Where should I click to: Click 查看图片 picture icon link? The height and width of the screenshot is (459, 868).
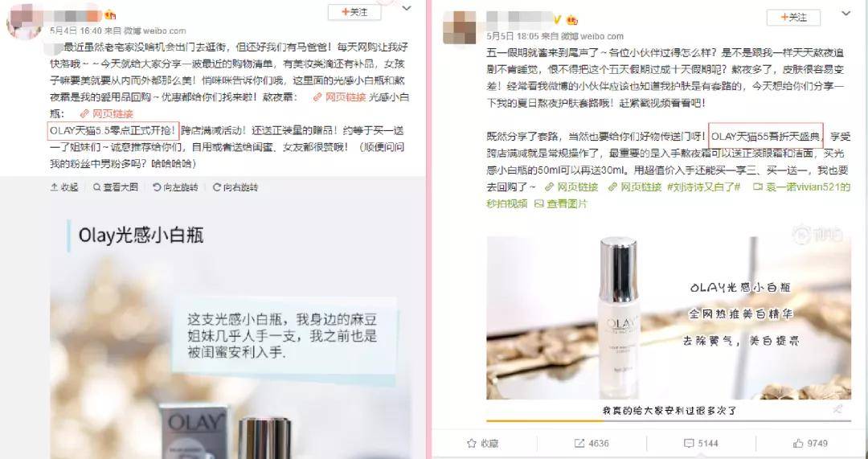538,203
